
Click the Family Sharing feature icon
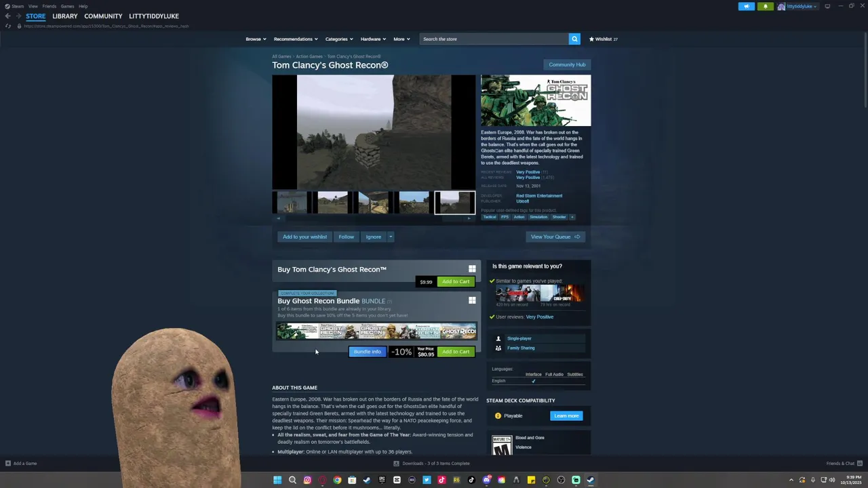click(498, 348)
